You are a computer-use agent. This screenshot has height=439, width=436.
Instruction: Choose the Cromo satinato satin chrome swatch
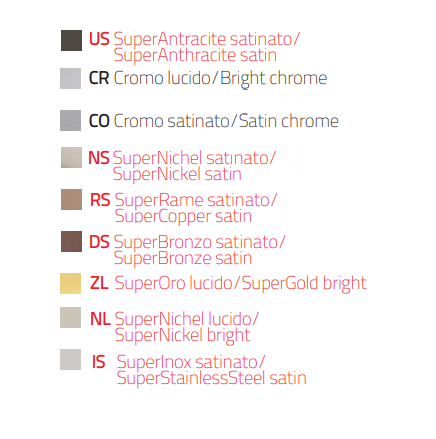(x=70, y=120)
